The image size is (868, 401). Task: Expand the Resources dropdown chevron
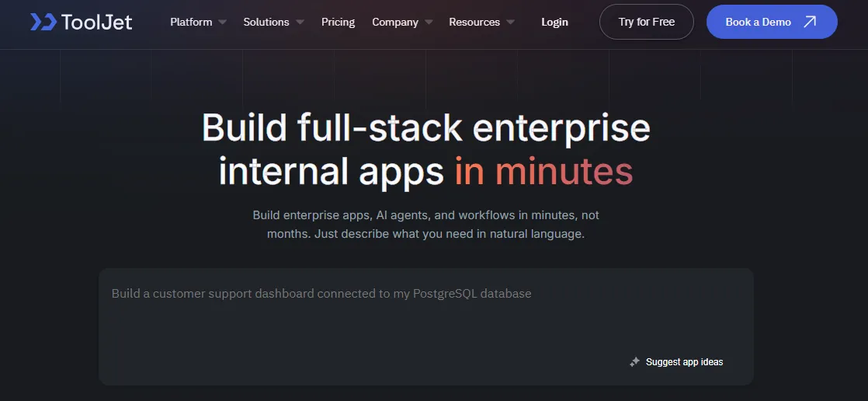point(510,23)
